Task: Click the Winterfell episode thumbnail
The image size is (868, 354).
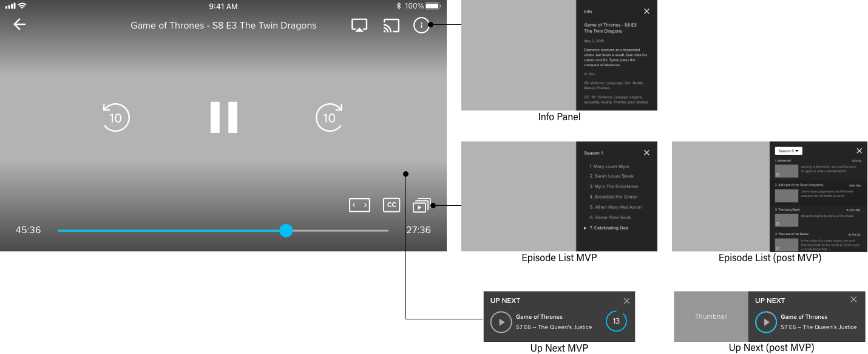Action: pyautogui.click(x=786, y=171)
